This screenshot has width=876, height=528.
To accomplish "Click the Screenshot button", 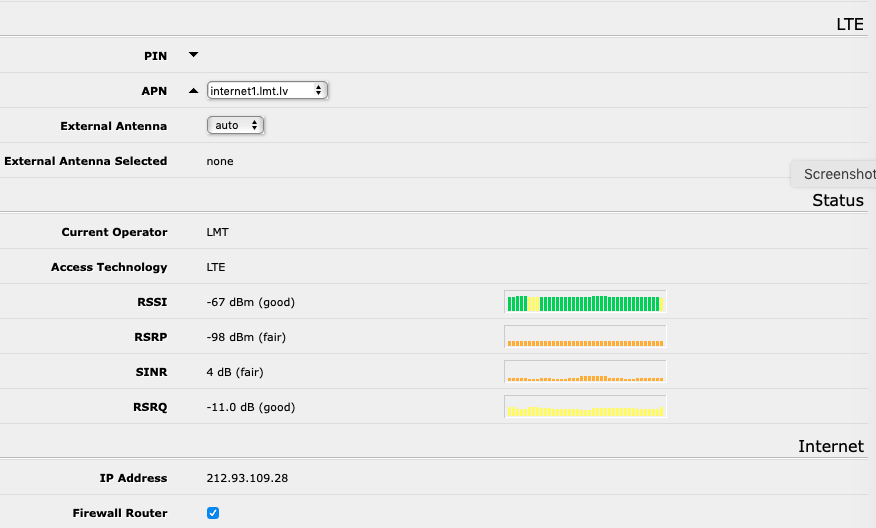I will point(834,174).
